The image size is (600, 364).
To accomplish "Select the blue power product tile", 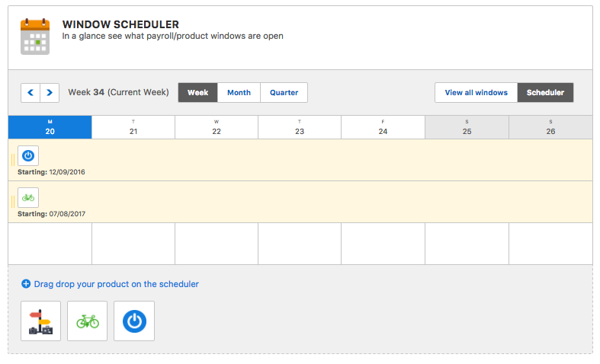I will (134, 321).
